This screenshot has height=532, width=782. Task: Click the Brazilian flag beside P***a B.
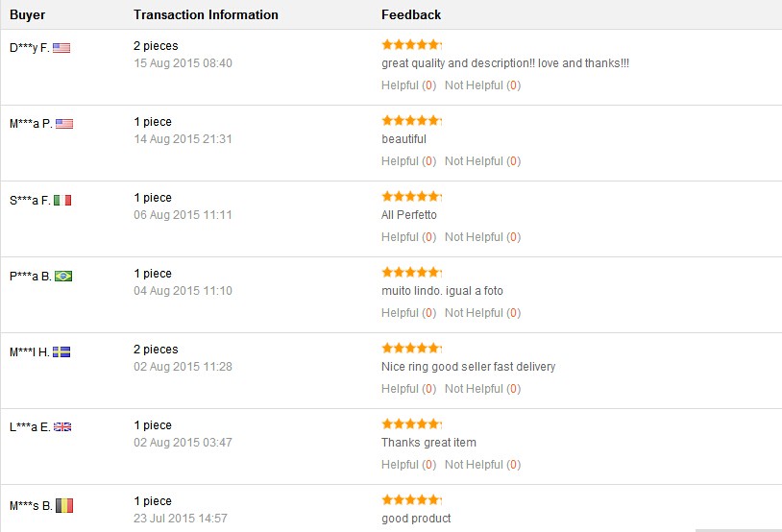click(63, 276)
